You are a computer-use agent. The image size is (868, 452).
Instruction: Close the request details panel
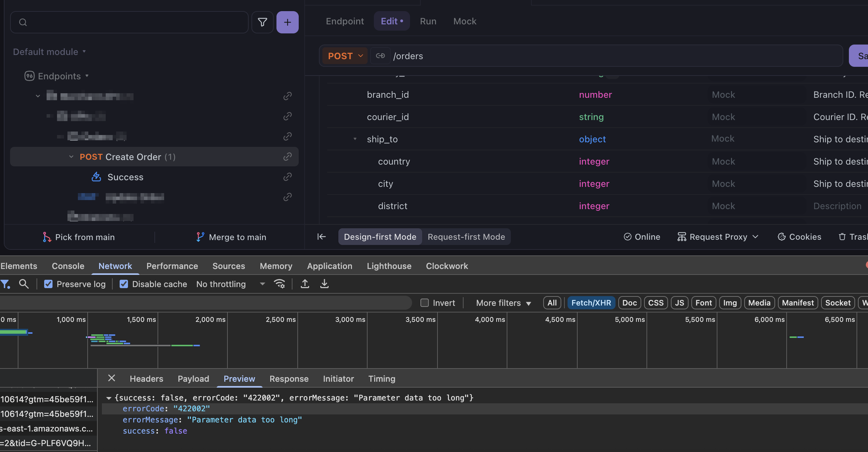coord(112,378)
